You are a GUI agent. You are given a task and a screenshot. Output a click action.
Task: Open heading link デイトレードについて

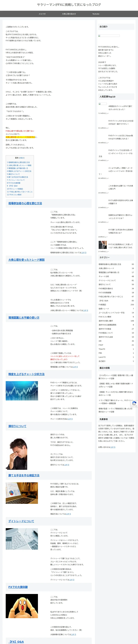[21, 521]
